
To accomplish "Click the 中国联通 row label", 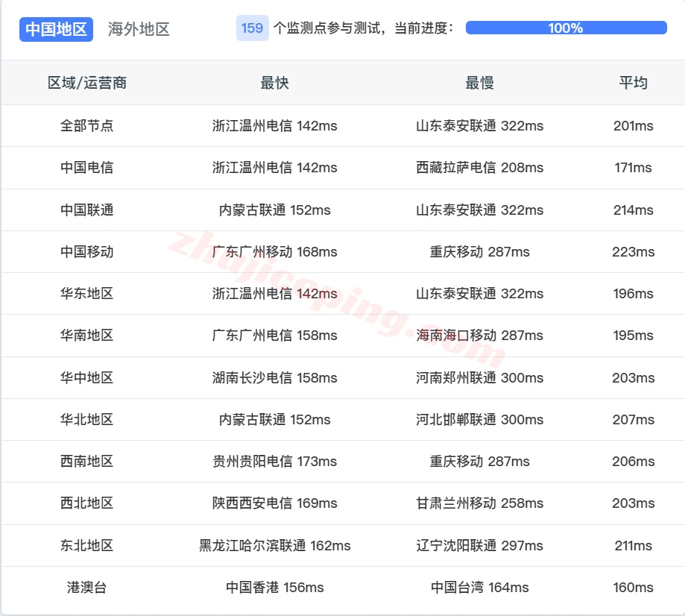I will (x=85, y=210).
